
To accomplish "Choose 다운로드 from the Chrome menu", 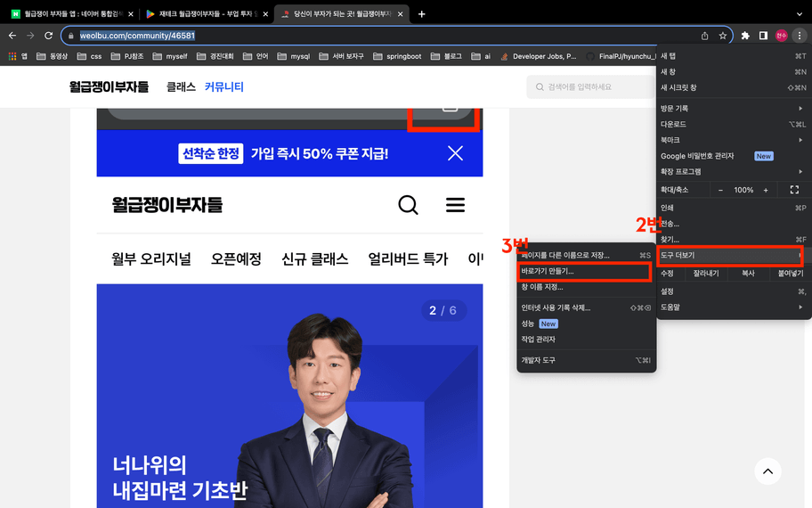I will coord(734,125).
